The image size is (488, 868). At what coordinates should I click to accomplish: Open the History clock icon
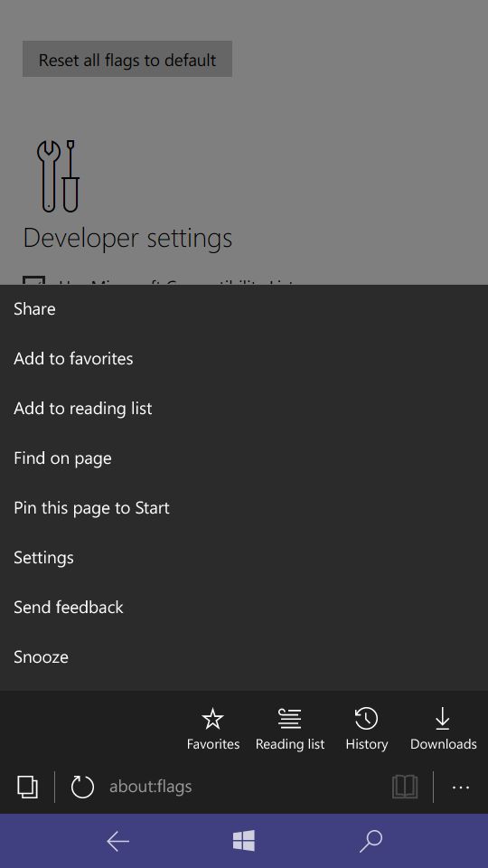(366, 719)
